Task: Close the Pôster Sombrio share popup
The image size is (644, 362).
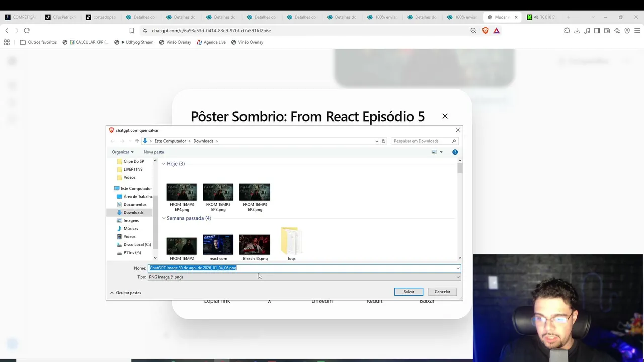Action: (445, 116)
